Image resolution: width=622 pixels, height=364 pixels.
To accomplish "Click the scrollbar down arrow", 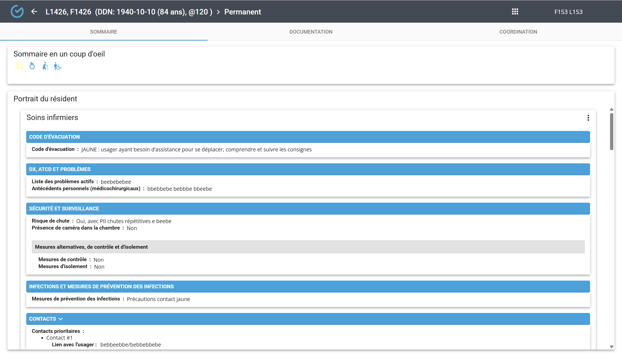I will click(612, 347).
